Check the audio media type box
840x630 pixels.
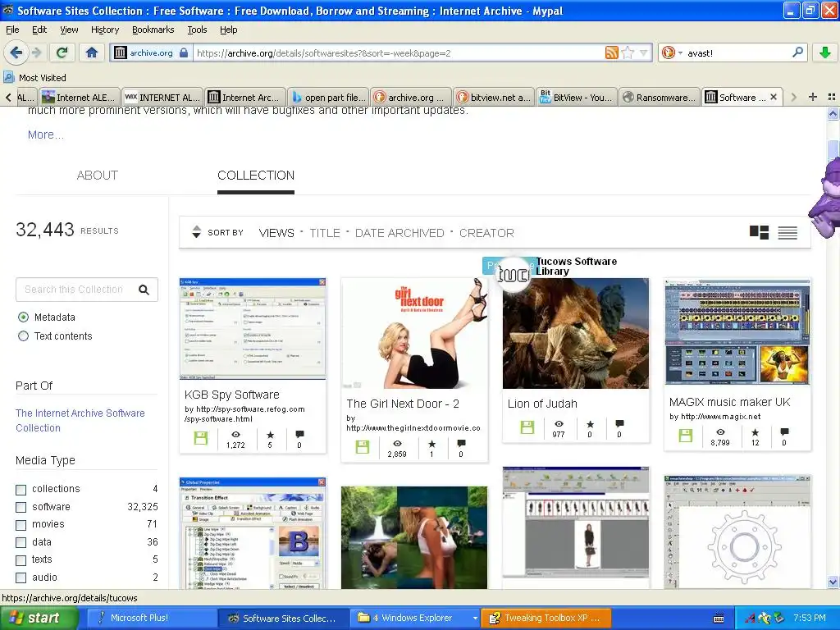tap(21, 578)
